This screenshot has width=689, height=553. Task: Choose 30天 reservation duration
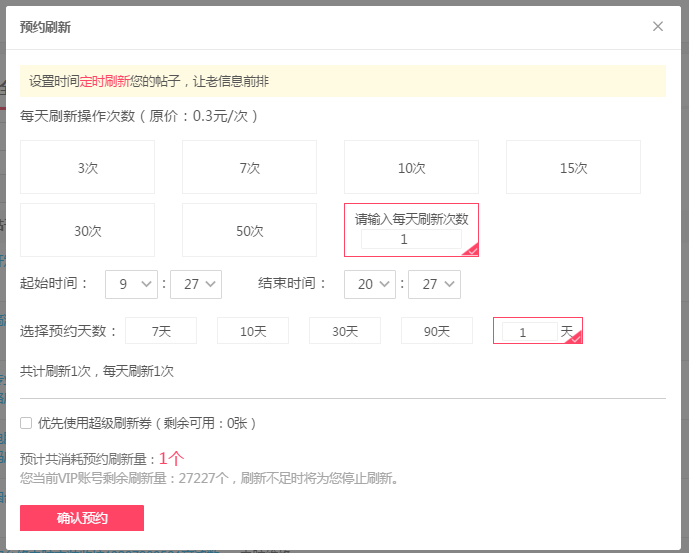(345, 331)
